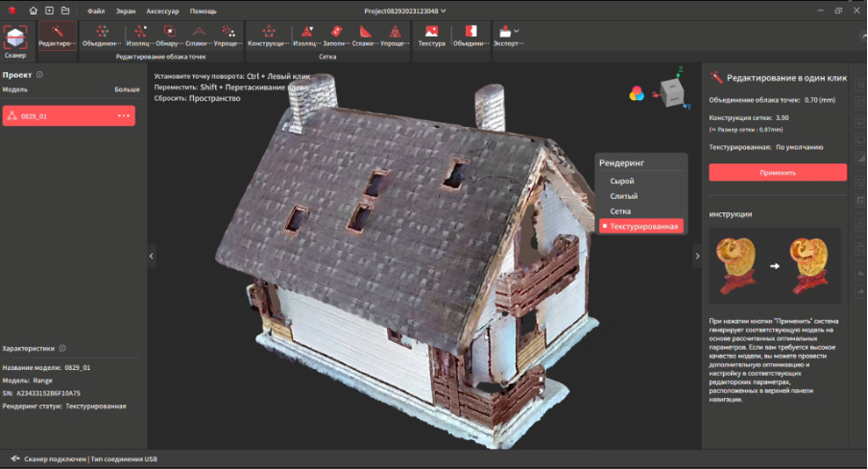Click the Сканер icon in the toolbar
Screen dimensions: 868x469
(15, 37)
